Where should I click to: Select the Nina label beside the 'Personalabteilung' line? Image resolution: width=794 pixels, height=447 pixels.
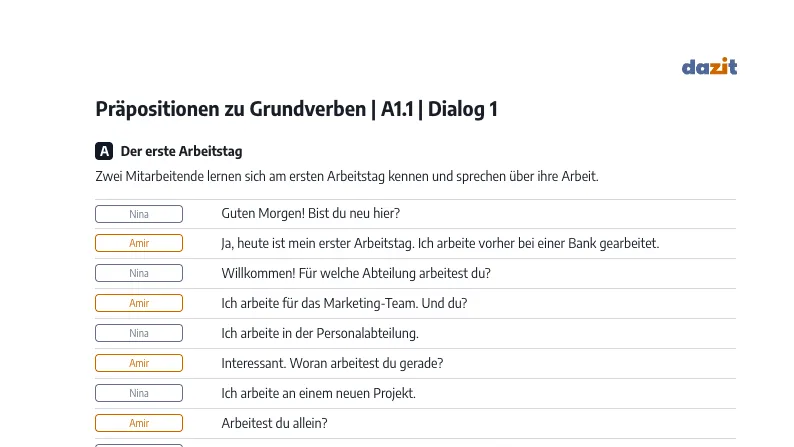(139, 333)
